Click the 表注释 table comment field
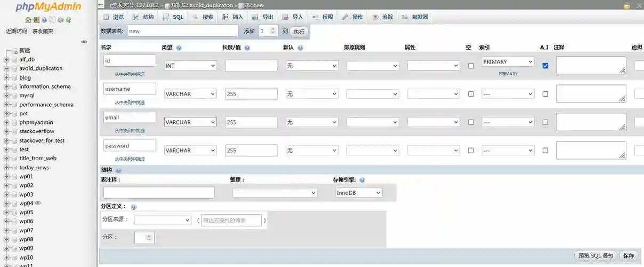The width and height of the screenshot is (644, 267). pyautogui.click(x=159, y=193)
